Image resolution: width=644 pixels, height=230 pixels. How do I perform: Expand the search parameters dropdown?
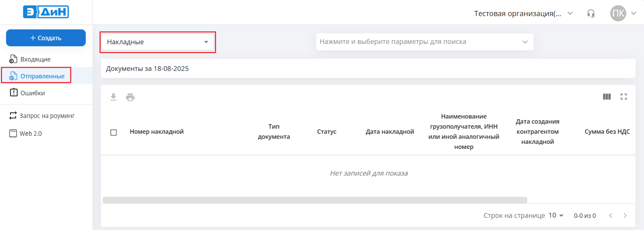click(424, 42)
